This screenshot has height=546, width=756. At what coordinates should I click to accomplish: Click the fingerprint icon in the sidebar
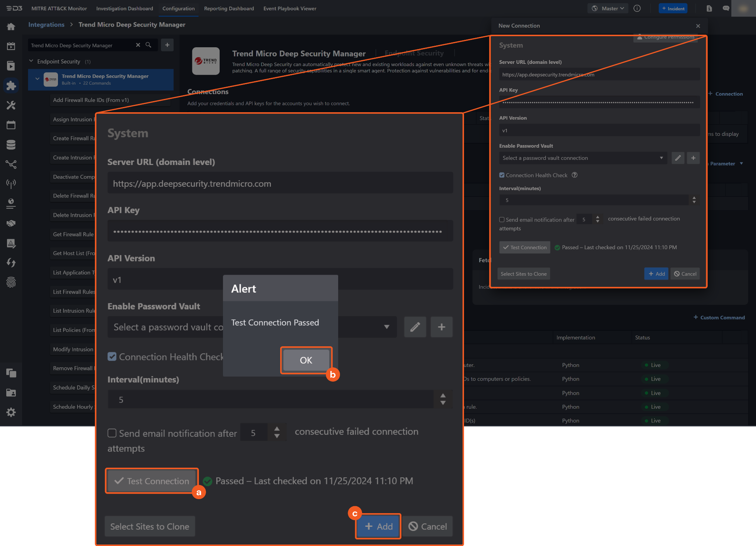(11, 282)
